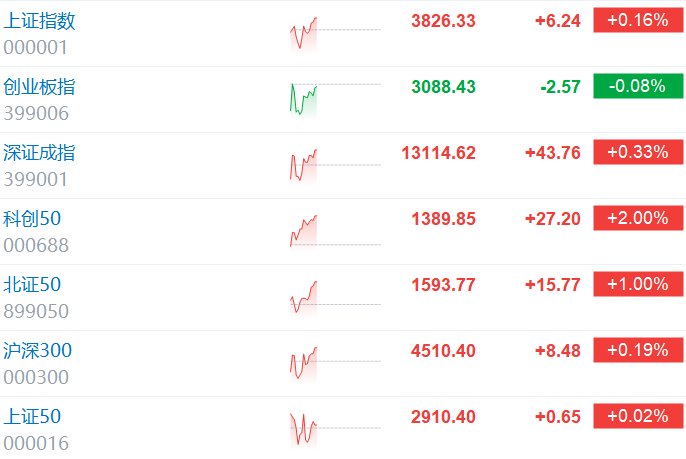Open the 科创50 index link
Image resolution: width=686 pixels, height=459 pixels.
point(32,218)
